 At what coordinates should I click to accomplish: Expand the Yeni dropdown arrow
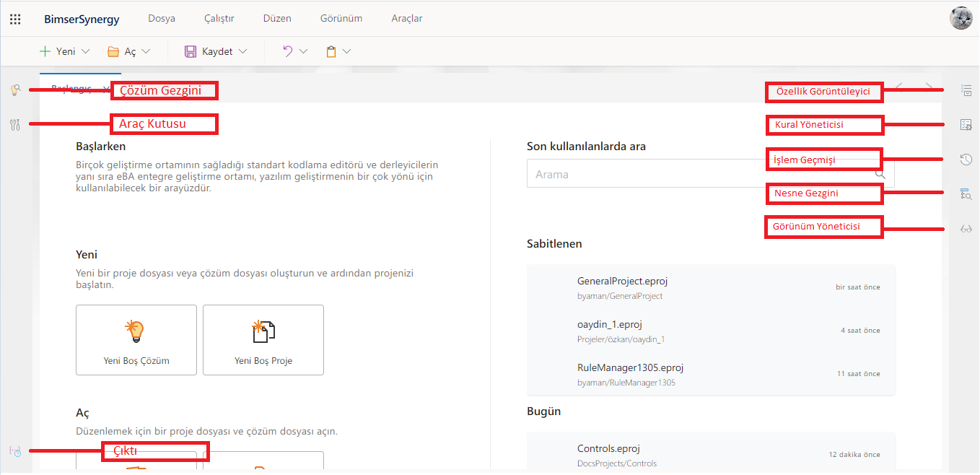[86, 51]
